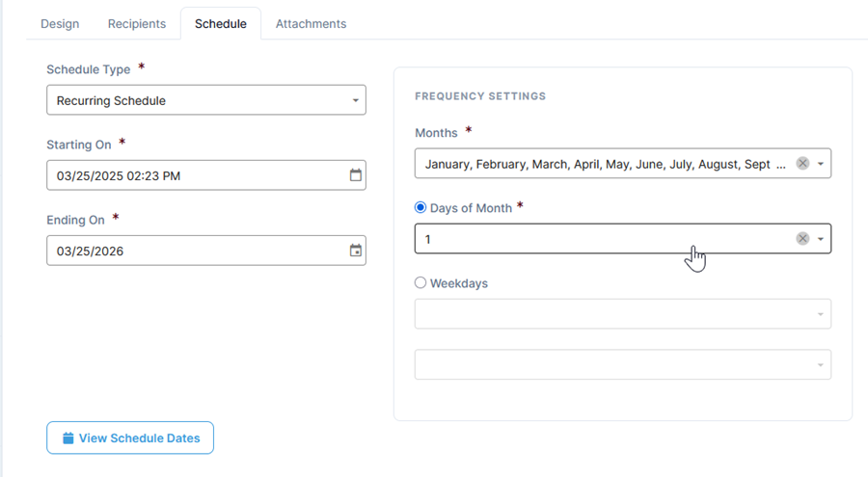The image size is (868, 477).
Task: Open the second Weekdays dropdown below
Action: 622,364
